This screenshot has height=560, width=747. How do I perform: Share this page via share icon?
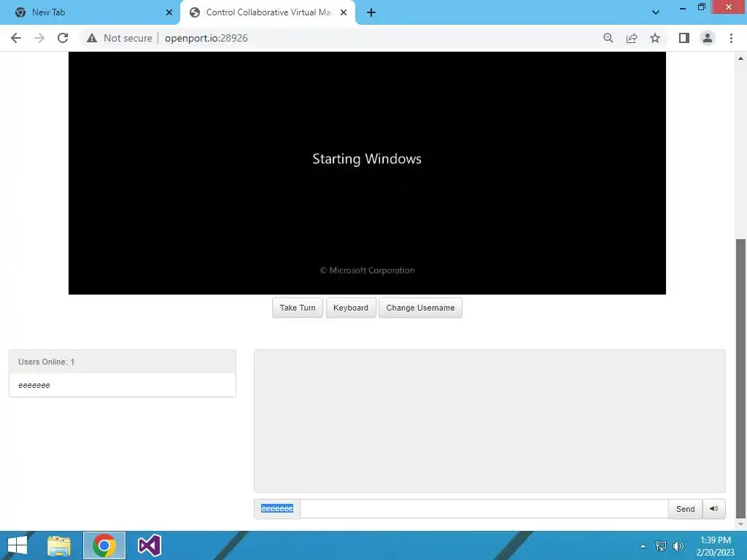click(632, 38)
